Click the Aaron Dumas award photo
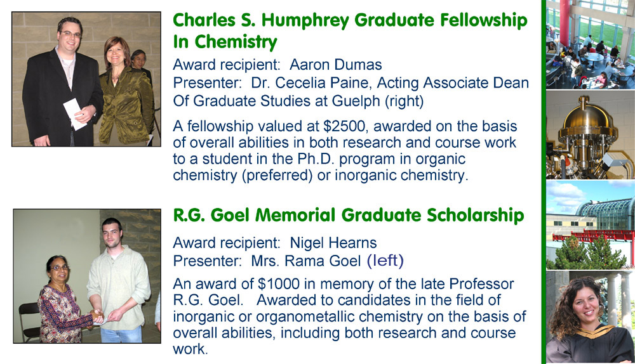 click(86, 79)
